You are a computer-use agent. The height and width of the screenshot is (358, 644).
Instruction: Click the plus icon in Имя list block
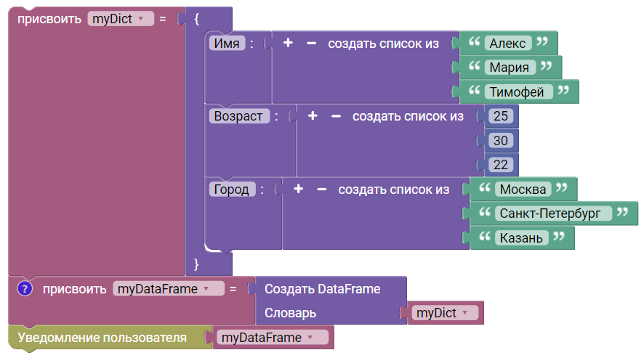288,43
